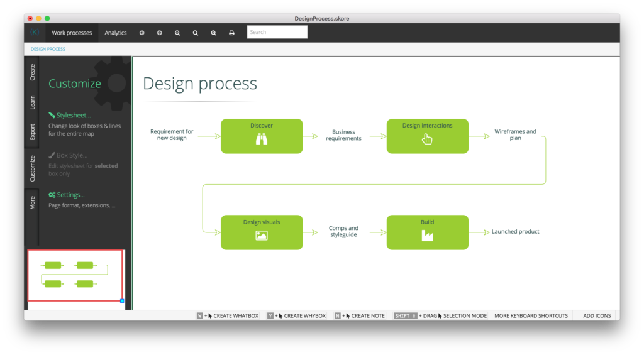Click 'Business requirements' label
Viewport: 644px width, 355px height.
tap(343, 135)
